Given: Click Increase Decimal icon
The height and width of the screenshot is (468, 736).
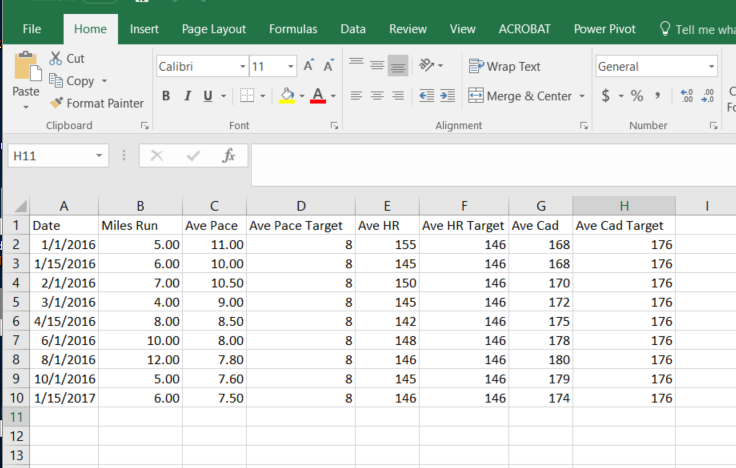Looking at the screenshot, I should [687, 96].
